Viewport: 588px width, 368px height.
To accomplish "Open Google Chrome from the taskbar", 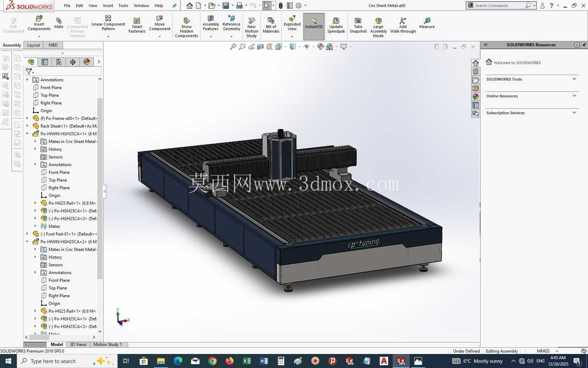I will (x=212, y=361).
